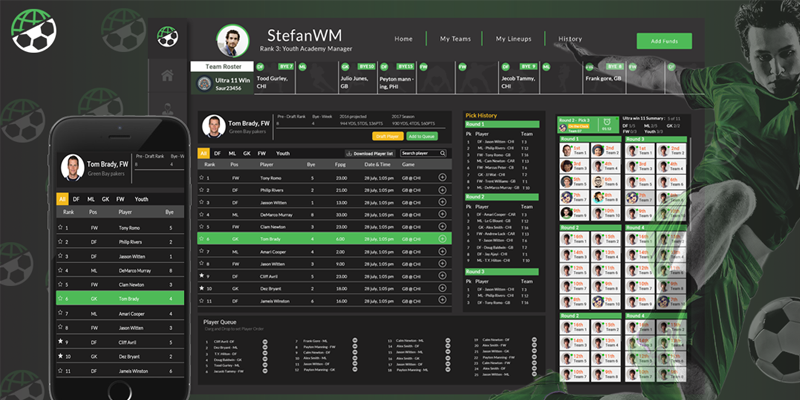Viewport: 800px width, 400px height.
Task: Select Jason Witten rank 8 desktop row
Action: [324, 263]
